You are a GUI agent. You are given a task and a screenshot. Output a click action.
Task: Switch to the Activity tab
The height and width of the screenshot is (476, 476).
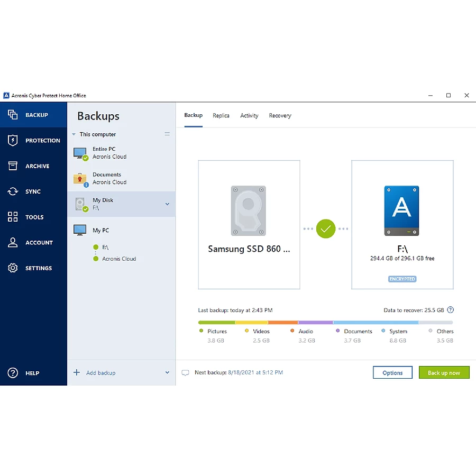click(249, 116)
